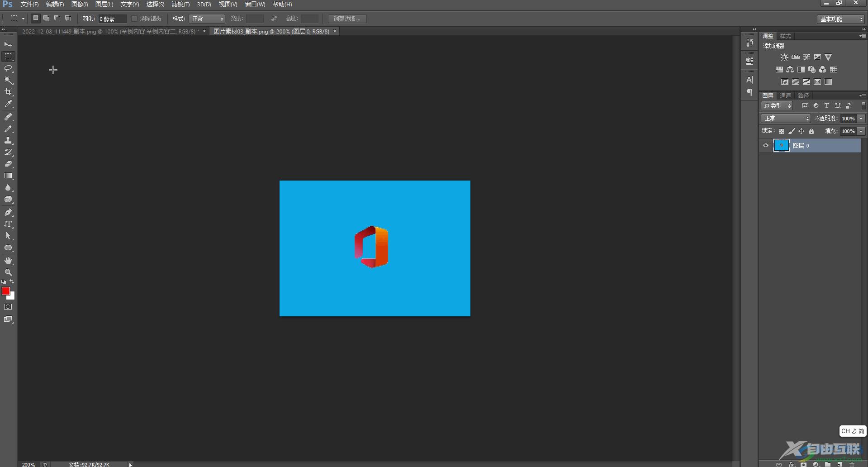Select the Hand tool
Viewport: 868px width, 467px height.
click(8, 261)
